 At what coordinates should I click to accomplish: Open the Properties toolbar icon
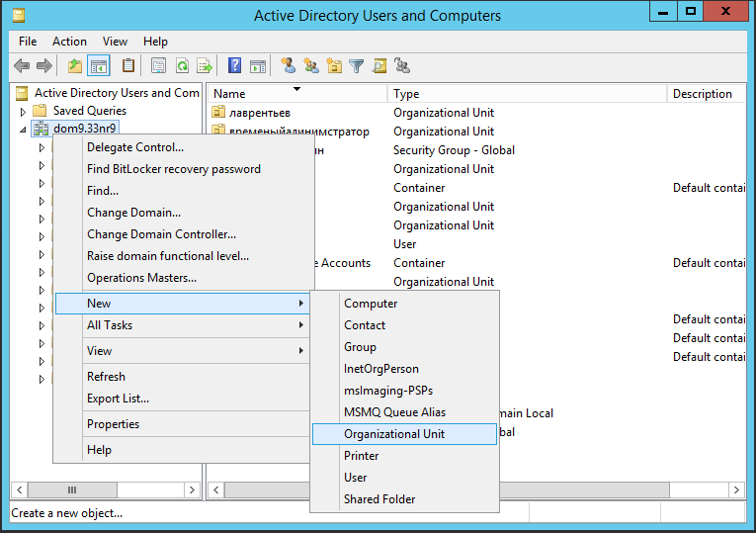158,65
